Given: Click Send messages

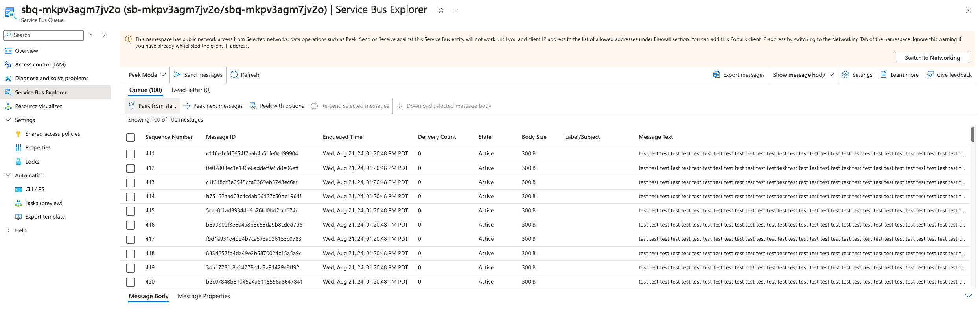Looking at the screenshot, I should 198,75.
